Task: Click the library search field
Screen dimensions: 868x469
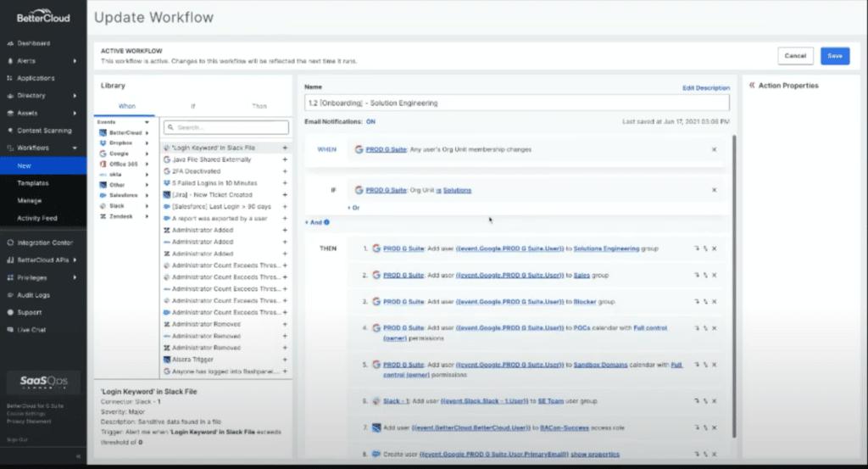Action: point(225,127)
